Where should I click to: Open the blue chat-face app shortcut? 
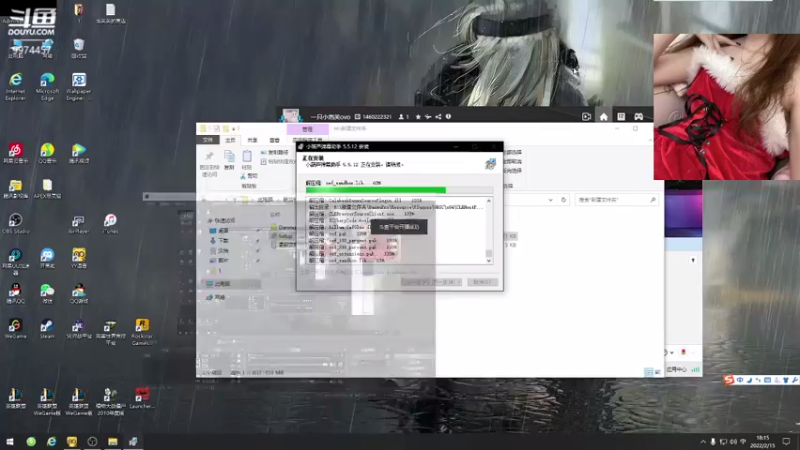47,258
